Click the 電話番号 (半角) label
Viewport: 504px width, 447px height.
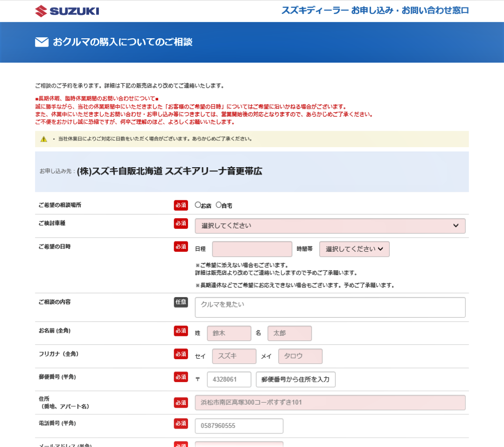click(57, 423)
